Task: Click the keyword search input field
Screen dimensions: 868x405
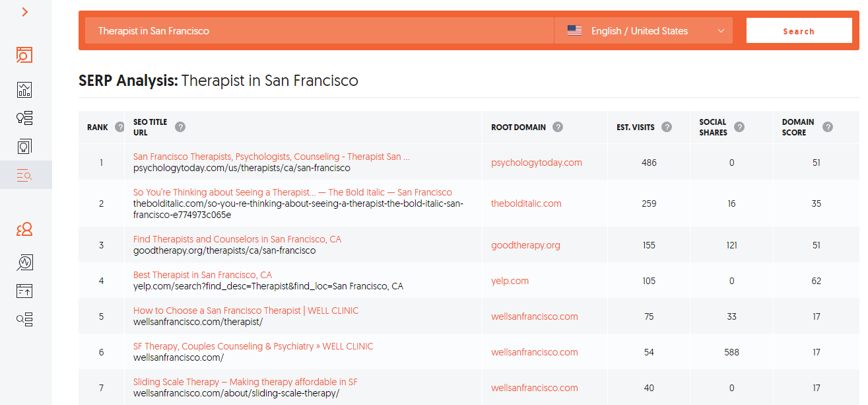Action: (319, 30)
